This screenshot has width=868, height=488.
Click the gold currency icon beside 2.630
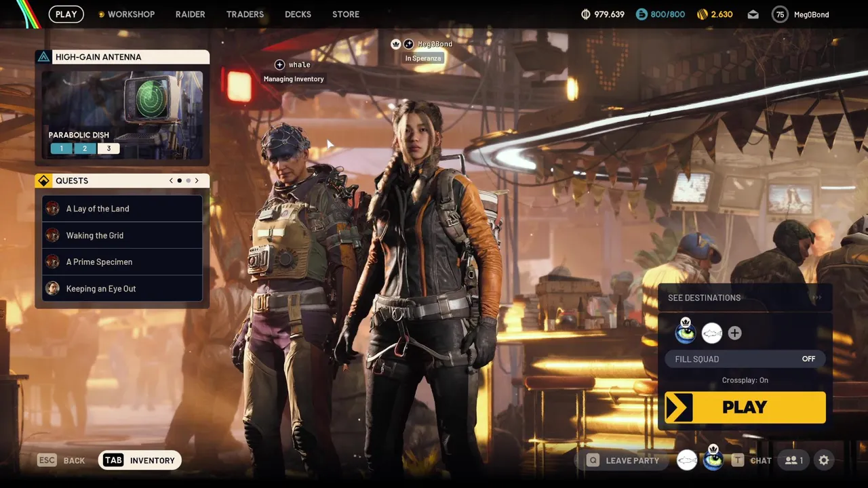pyautogui.click(x=702, y=14)
